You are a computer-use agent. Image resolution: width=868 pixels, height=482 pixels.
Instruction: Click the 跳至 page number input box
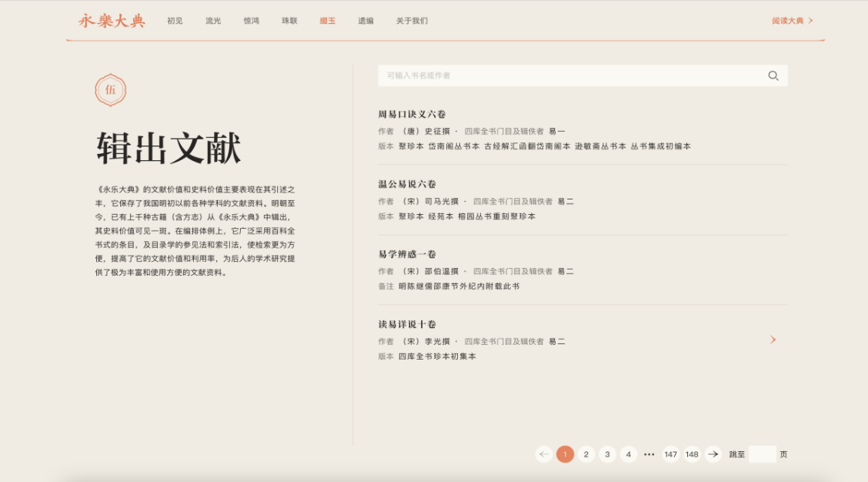[763, 454]
